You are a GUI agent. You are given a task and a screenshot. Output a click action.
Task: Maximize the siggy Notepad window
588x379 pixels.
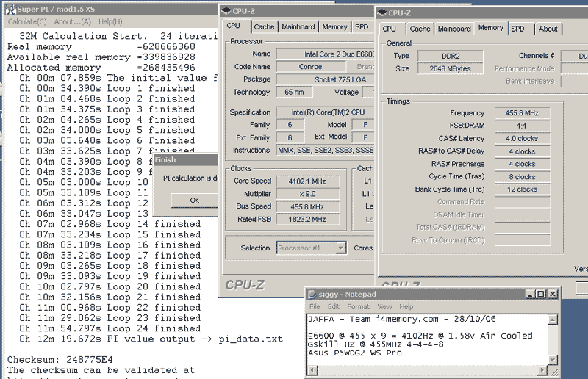pos(541,294)
